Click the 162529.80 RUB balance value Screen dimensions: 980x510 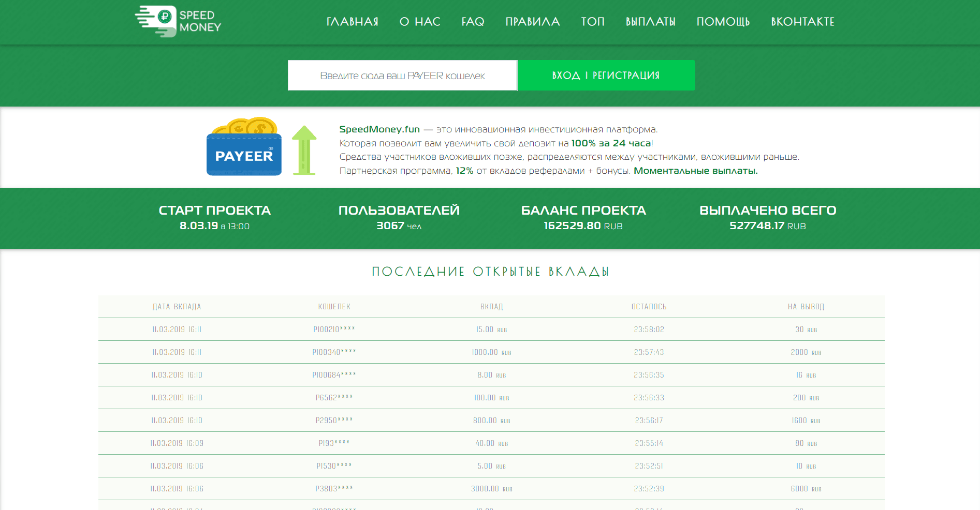pos(583,226)
